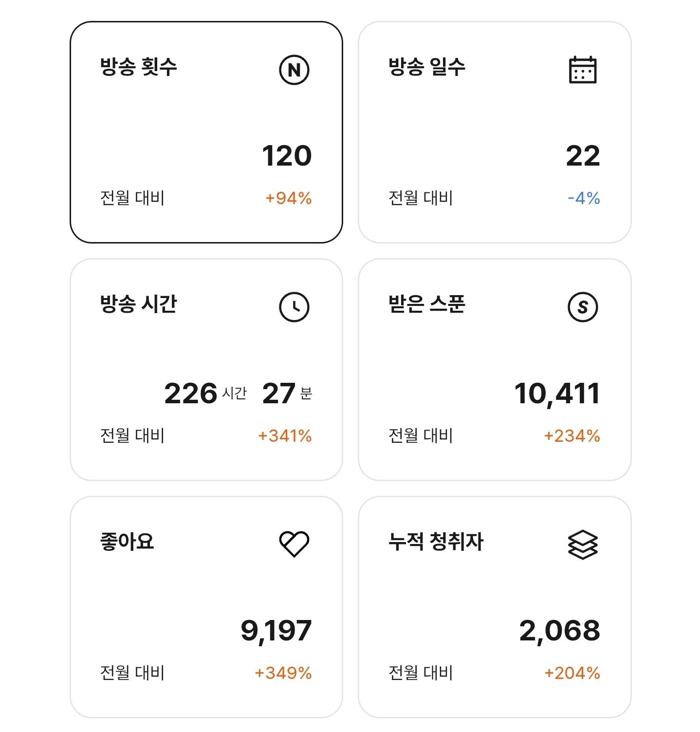Select the 방송 일수 card title

[x=426, y=67]
